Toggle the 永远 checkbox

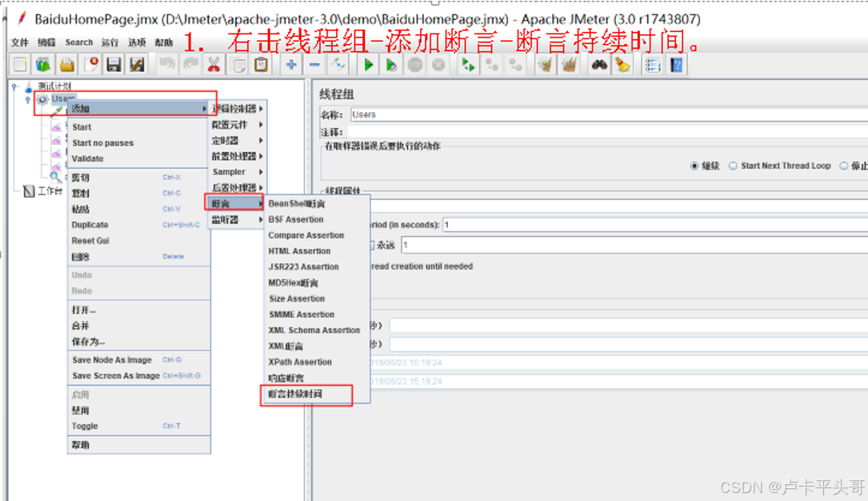(x=372, y=245)
